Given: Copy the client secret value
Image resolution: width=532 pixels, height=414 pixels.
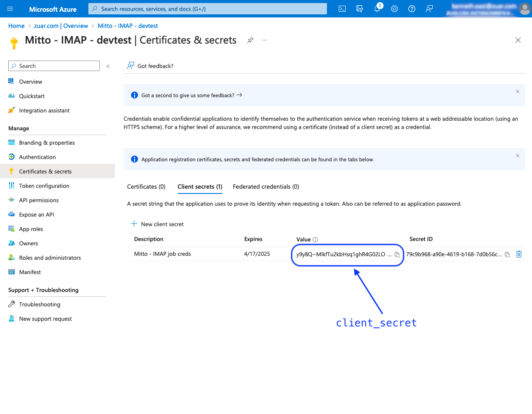Looking at the screenshot, I should [x=397, y=255].
